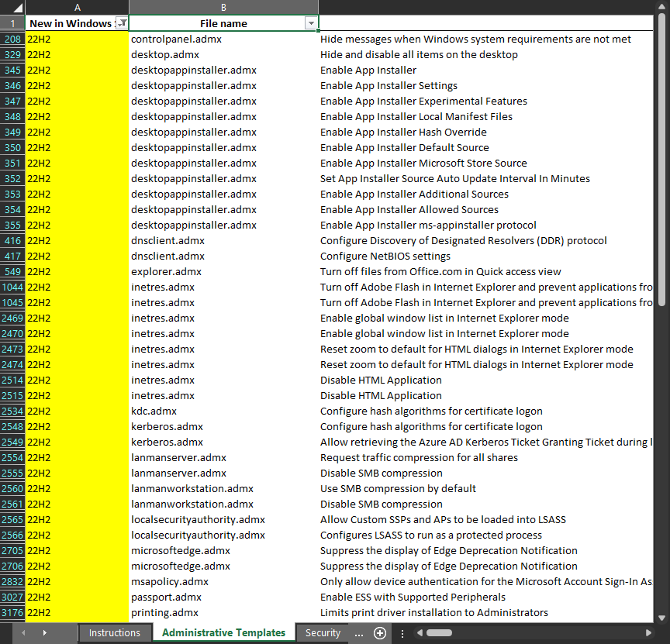Open the "New in Windows" column filter button

(x=122, y=23)
